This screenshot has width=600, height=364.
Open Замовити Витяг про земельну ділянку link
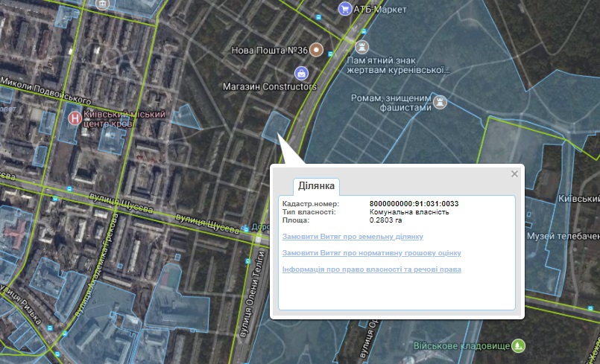[353, 237]
